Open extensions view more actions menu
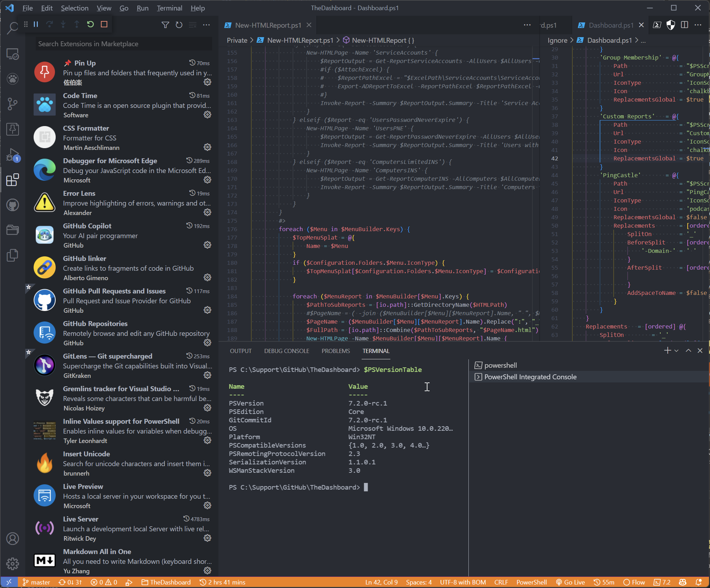Image resolution: width=710 pixels, height=588 pixels. (x=207, y=25)
